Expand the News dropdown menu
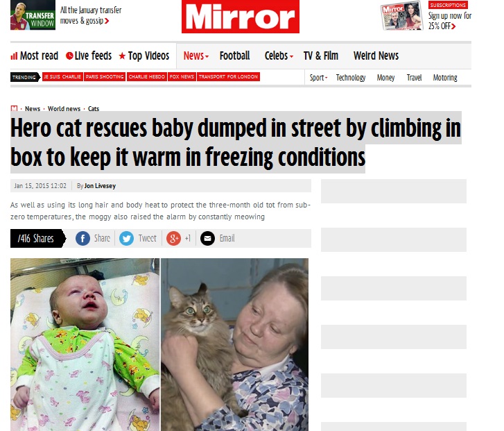The width and height of the screenshot is (504, 431). tap(196, 56)
